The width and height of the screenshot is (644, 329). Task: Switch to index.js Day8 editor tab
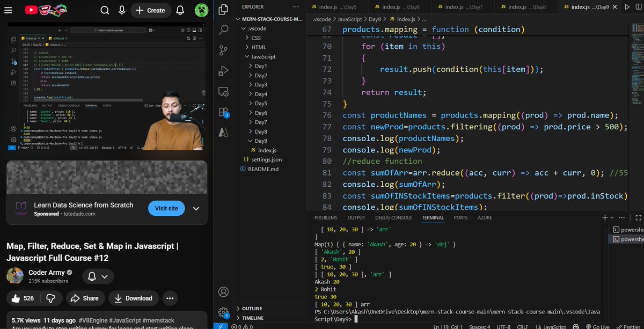(x=526, y=7)
